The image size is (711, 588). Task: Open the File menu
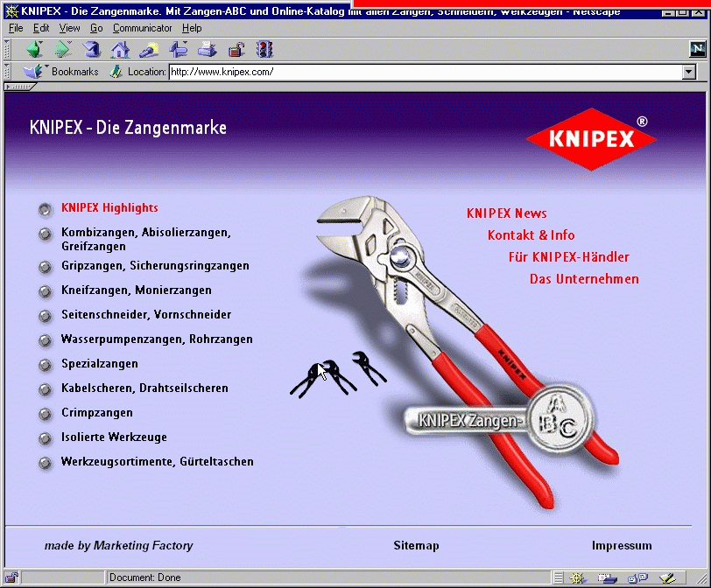16,28
